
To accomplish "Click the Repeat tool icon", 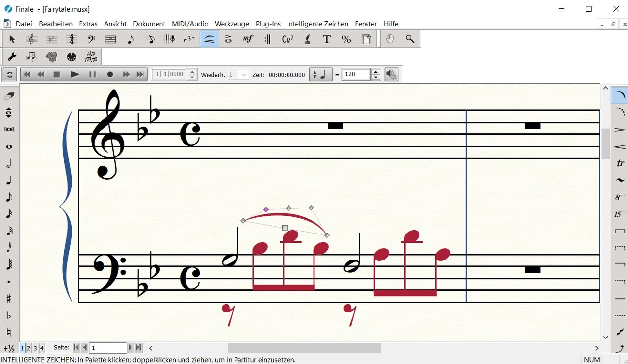I will coord(267,39).
